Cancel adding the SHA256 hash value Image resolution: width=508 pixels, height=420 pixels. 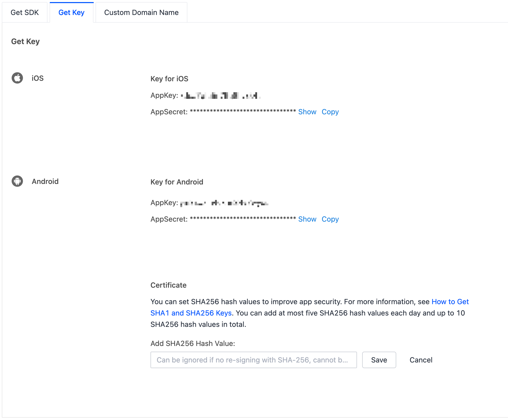(421, 360)
